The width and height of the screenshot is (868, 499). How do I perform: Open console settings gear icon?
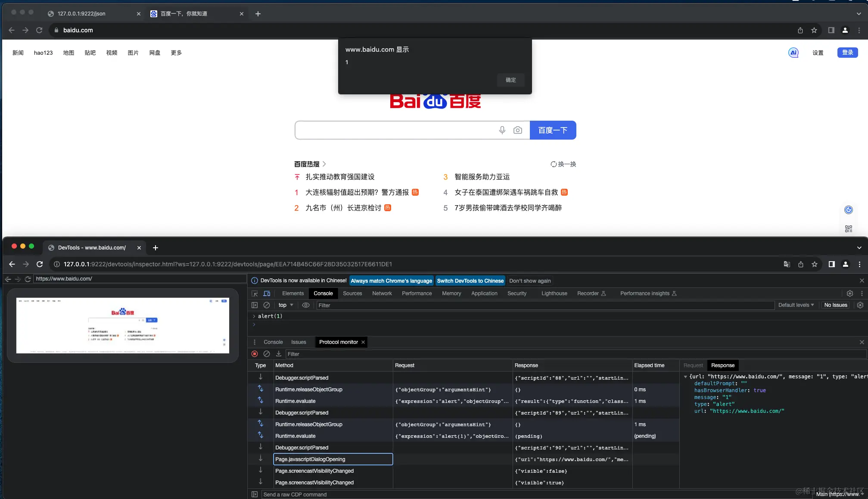860,305
